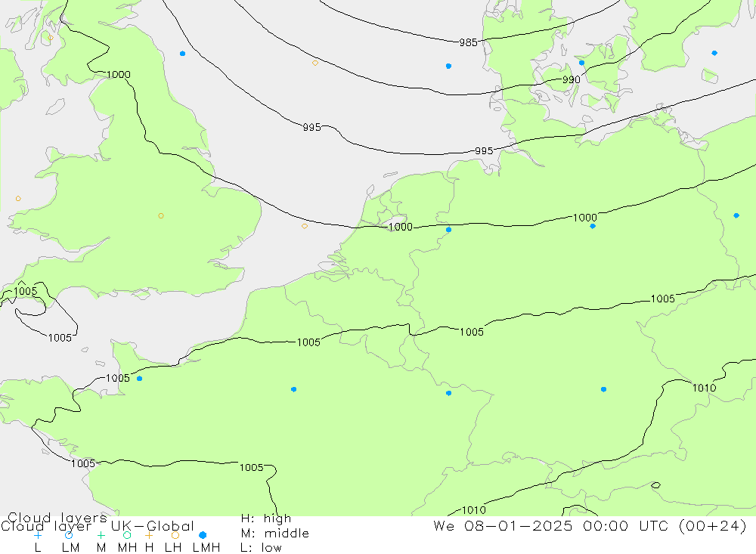
Task: Click the 1010 label near the Czech-Austrian border
Action: 705,388
